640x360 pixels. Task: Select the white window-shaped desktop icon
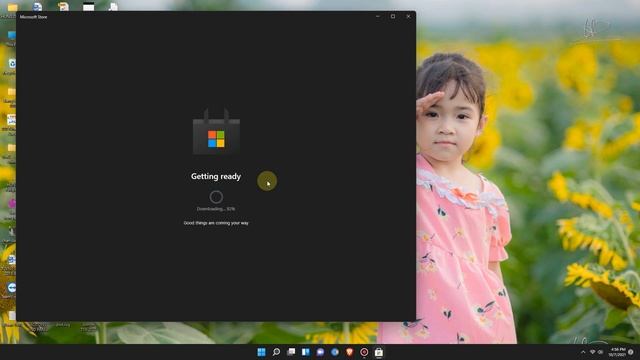[x=89, y=7]
